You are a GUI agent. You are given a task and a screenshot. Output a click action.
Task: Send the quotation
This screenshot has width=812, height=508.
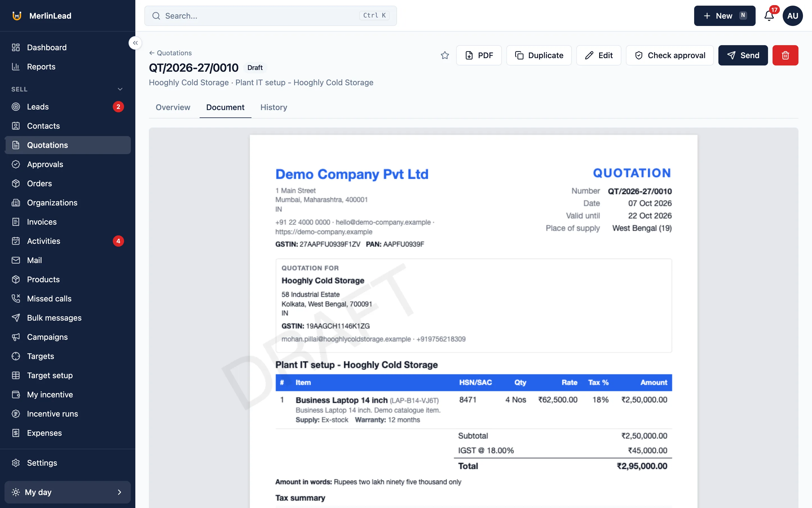point(743,55)
